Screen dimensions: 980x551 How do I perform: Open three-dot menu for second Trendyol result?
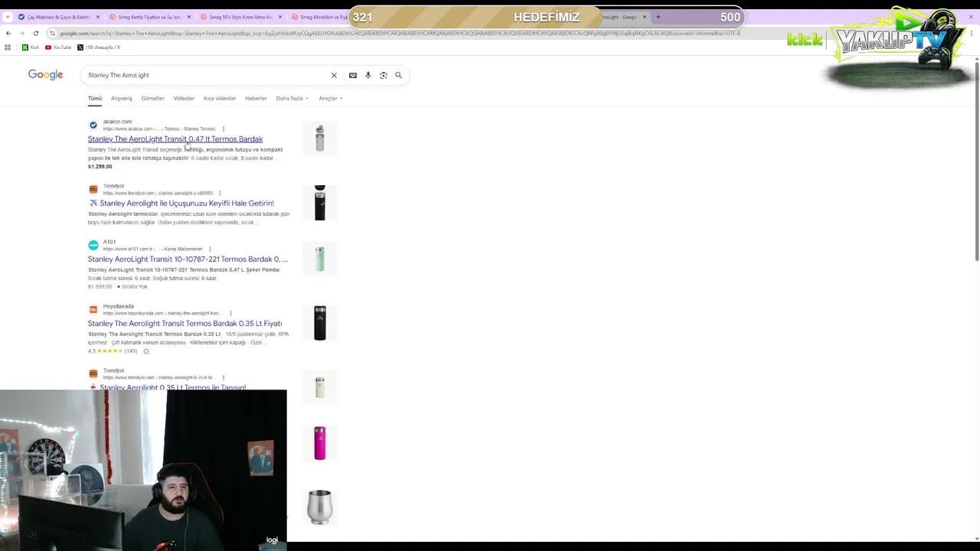pyautogui.click(x=223, y=377)
